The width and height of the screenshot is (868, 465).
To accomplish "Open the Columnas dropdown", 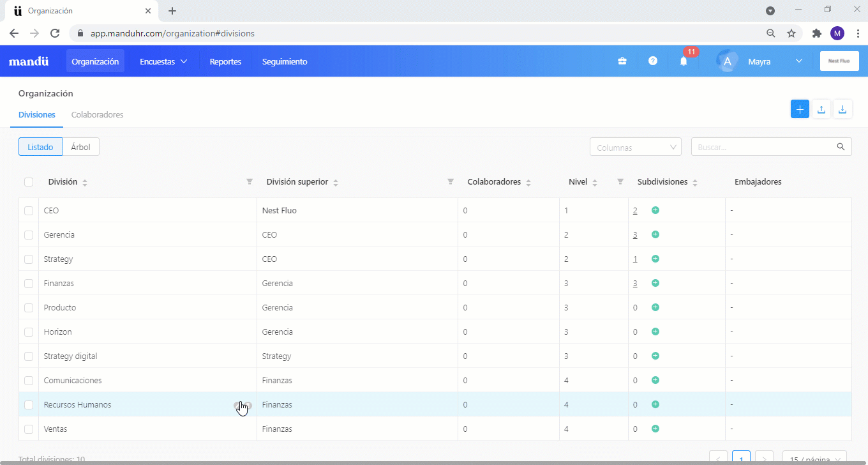I will (636, 147).
